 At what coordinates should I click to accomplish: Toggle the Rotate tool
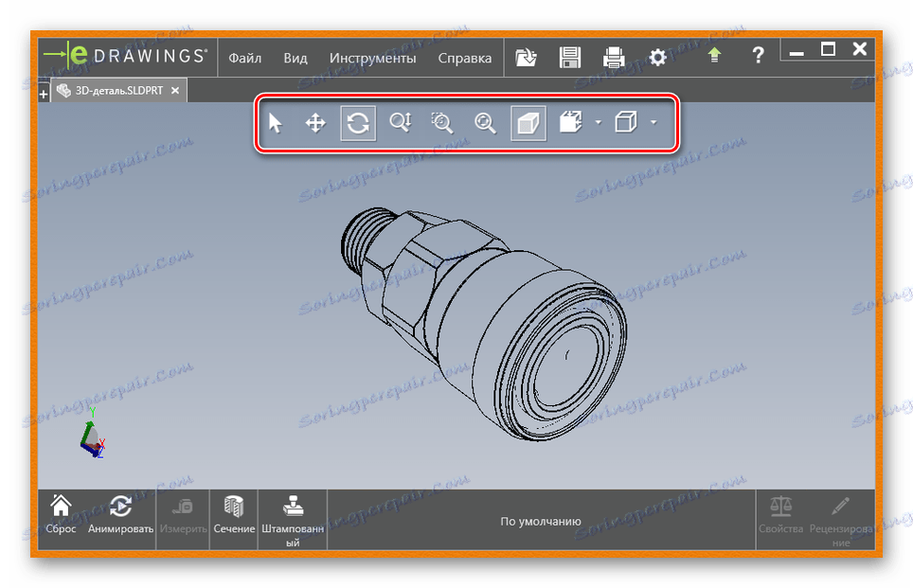click(x=358, y=123)
